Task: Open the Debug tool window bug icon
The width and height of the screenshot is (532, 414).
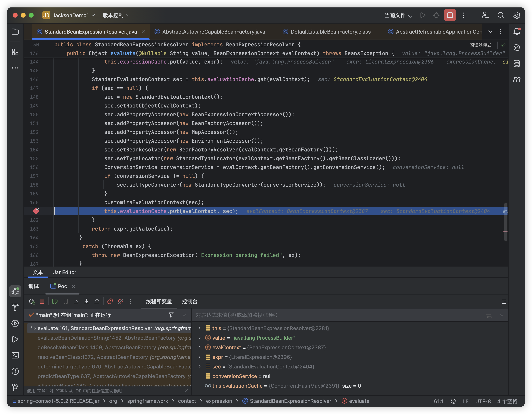Action: tap(15, 291)
